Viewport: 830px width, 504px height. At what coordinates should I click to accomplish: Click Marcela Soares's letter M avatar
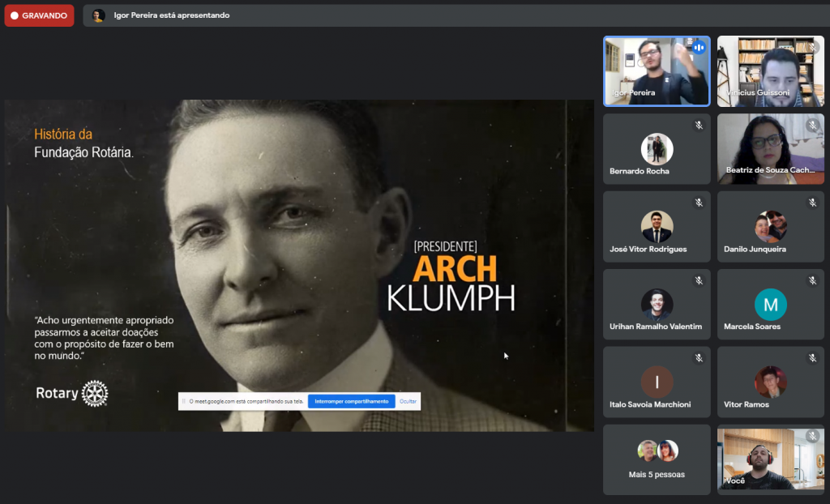770,305
